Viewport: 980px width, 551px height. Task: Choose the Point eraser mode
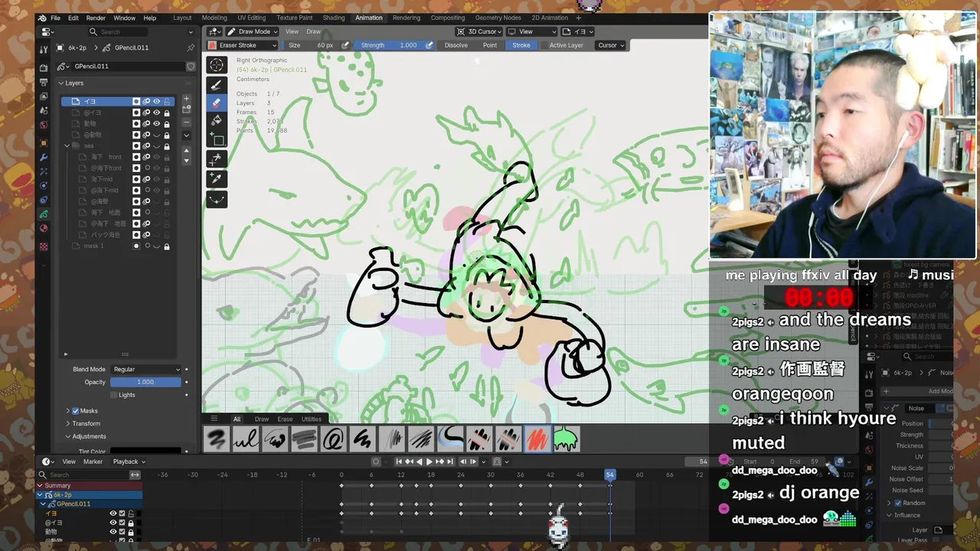(x=490, y=45)
